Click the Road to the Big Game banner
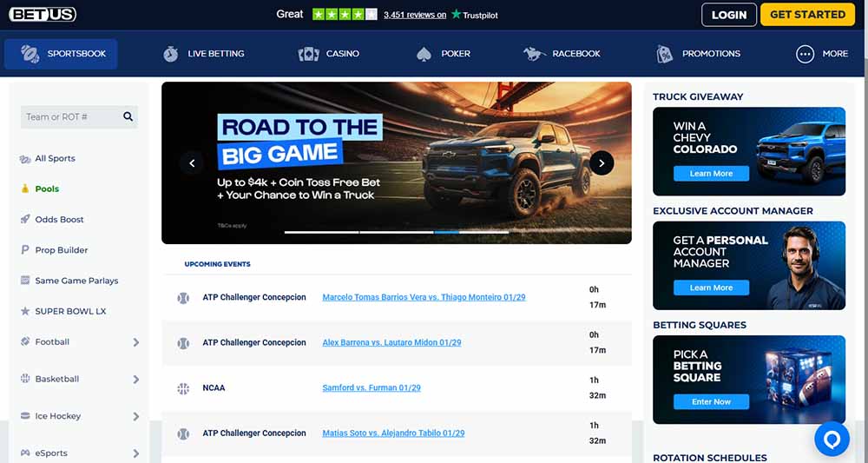 [397, 162]
